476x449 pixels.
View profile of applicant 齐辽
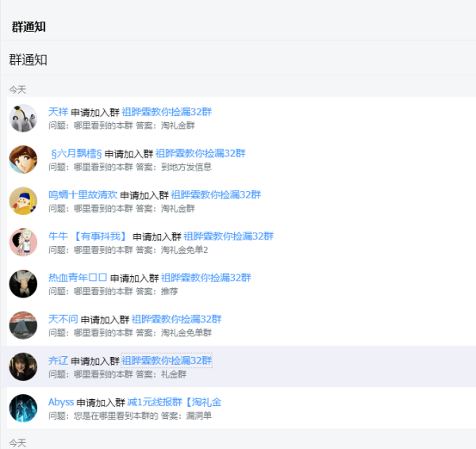coord(58,361)
